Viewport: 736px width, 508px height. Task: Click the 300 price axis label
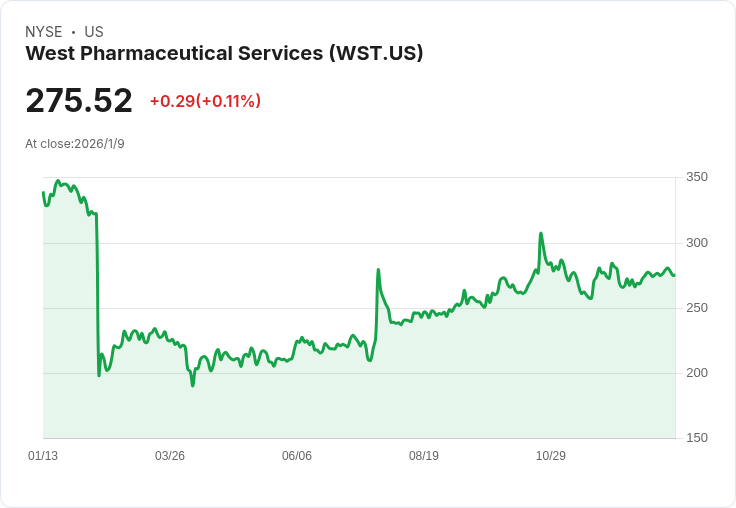pos(697,243)
